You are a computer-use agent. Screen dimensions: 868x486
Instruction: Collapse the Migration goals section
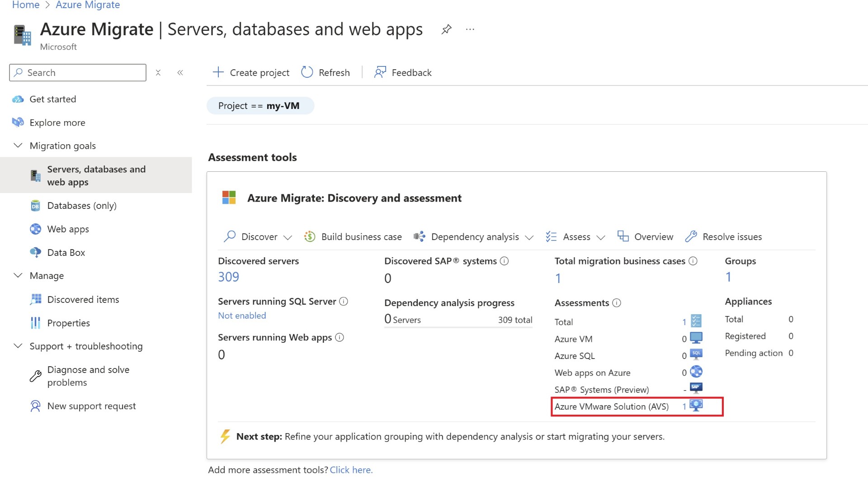click(x=18, y=146)
